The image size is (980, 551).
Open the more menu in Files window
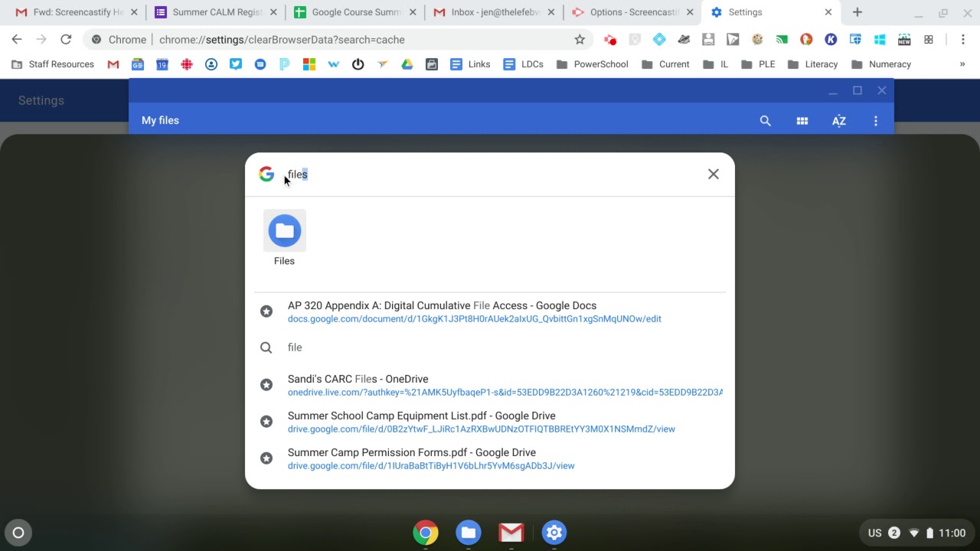coord(876,121)
